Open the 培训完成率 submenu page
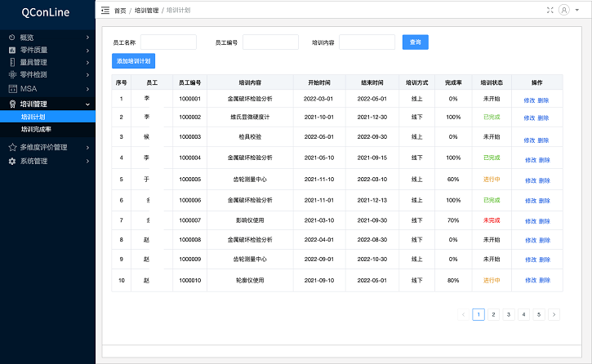592x364 pixels. [x=36, y=129]
